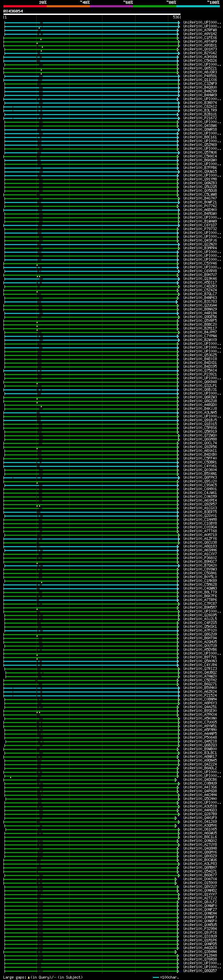
Task: Click the AV436054 query name
Action: coord(13,11)
